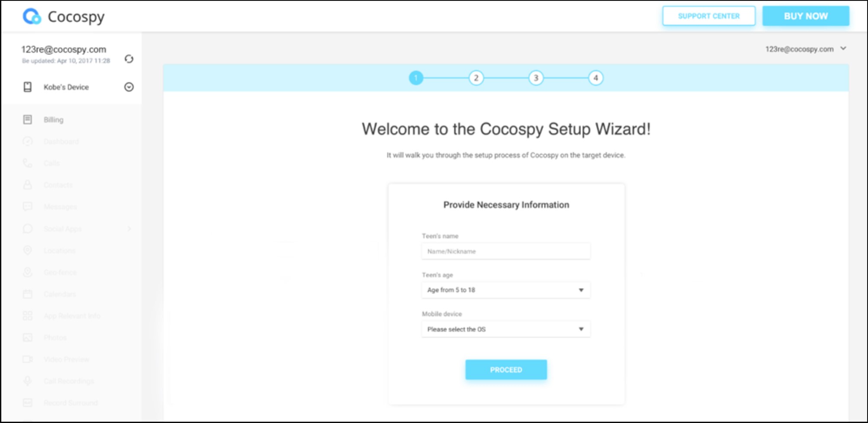Click the Calls phone icon

pyautogui.click(x=27, y=163)
